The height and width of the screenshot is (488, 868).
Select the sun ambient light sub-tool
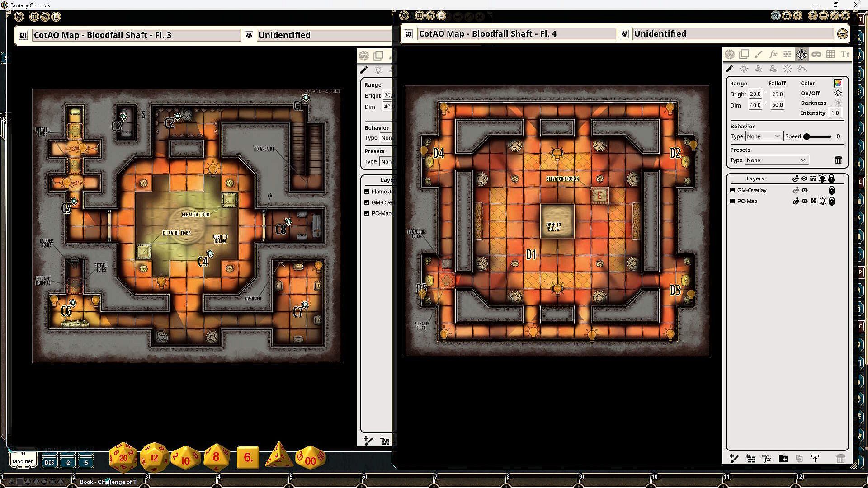tap(788, 69)
